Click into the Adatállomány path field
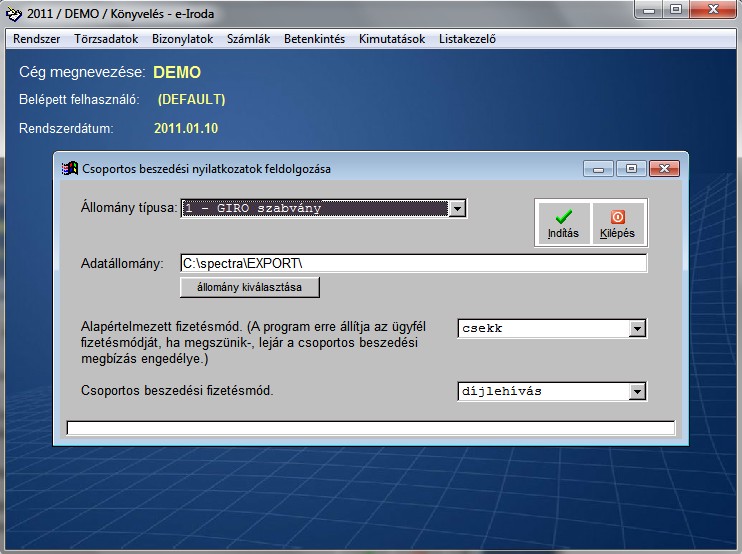 coord(412,263)
